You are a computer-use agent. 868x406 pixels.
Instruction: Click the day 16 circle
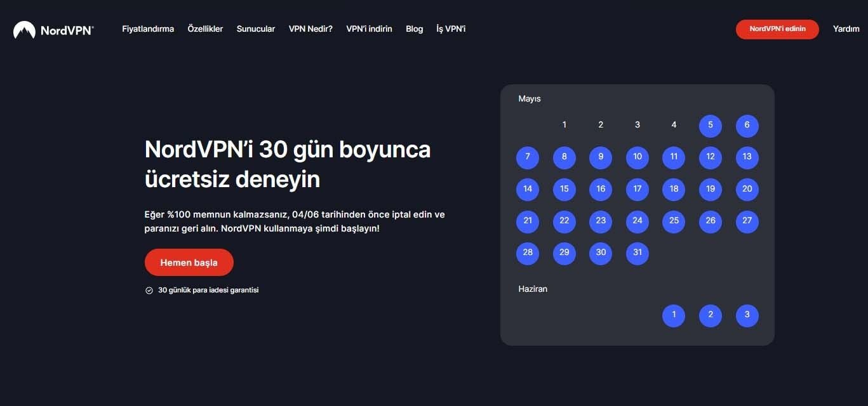click(x=601, y=189)
